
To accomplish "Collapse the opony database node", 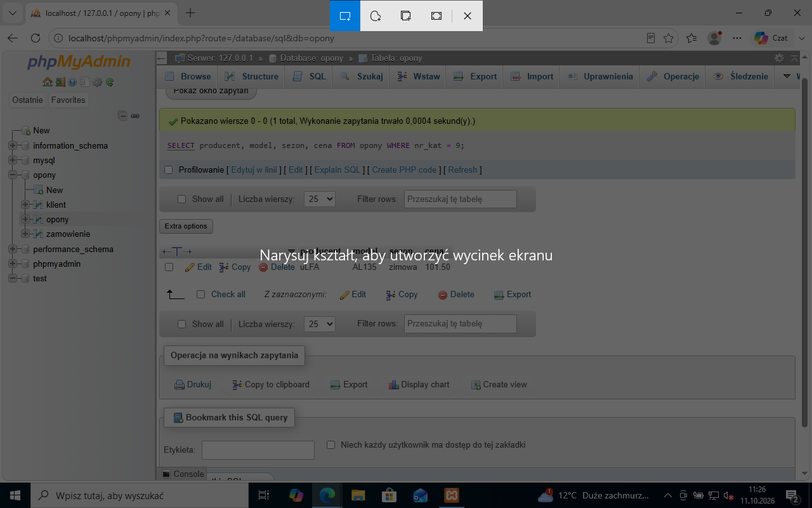I will 13,175.
